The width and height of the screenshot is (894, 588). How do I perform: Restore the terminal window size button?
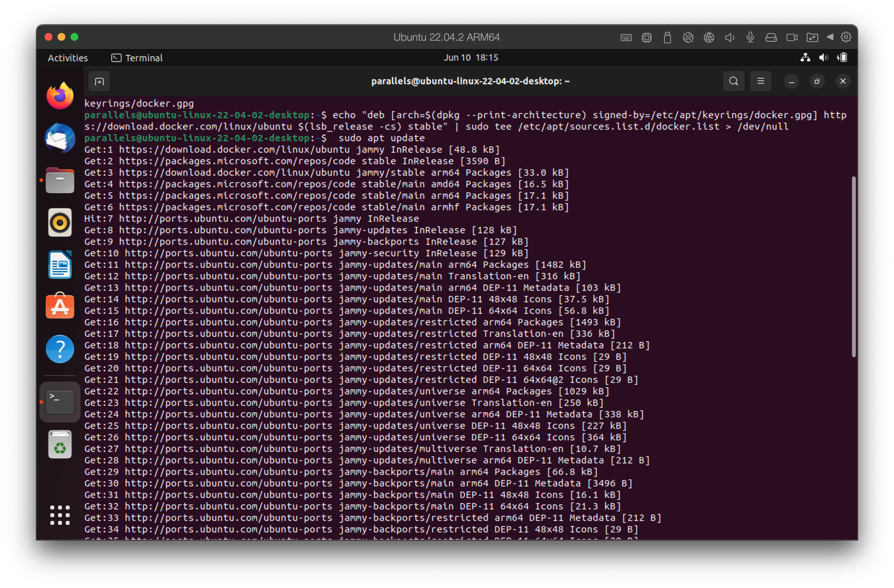tap(817, 81)
